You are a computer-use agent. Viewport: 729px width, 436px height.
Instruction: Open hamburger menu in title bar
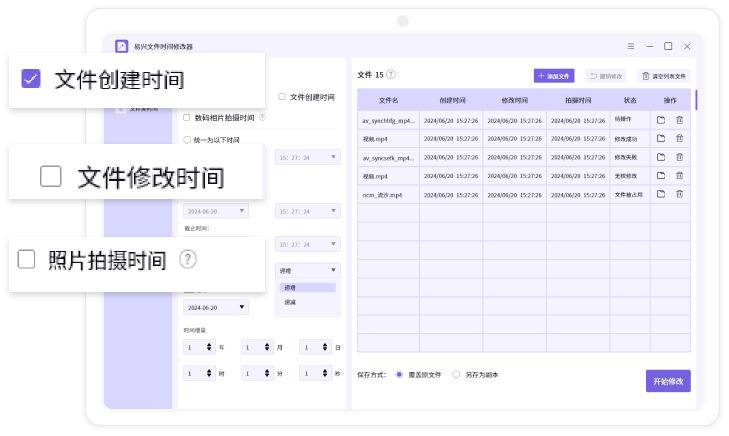click(x=630, y=46)
